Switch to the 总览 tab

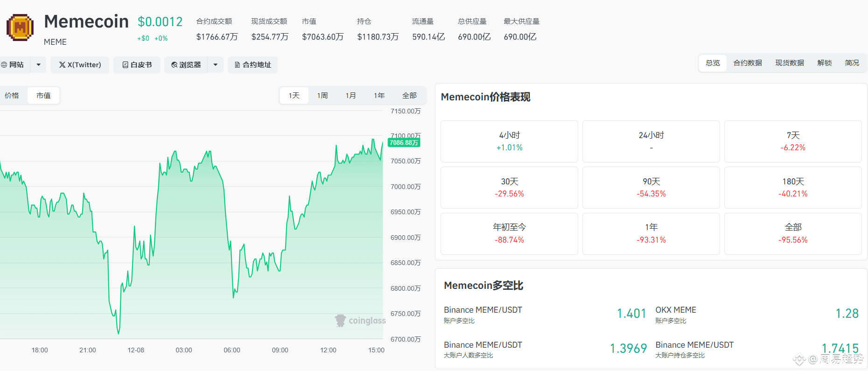point(713,63)
